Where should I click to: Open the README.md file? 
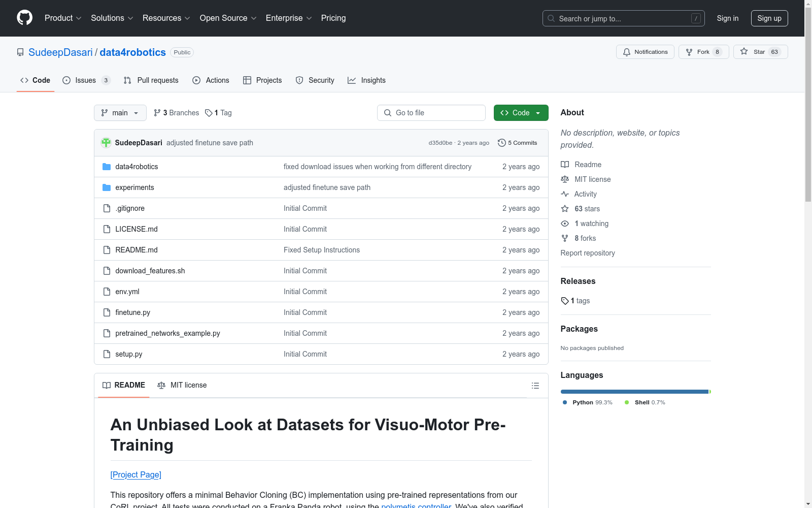point(137,250)
